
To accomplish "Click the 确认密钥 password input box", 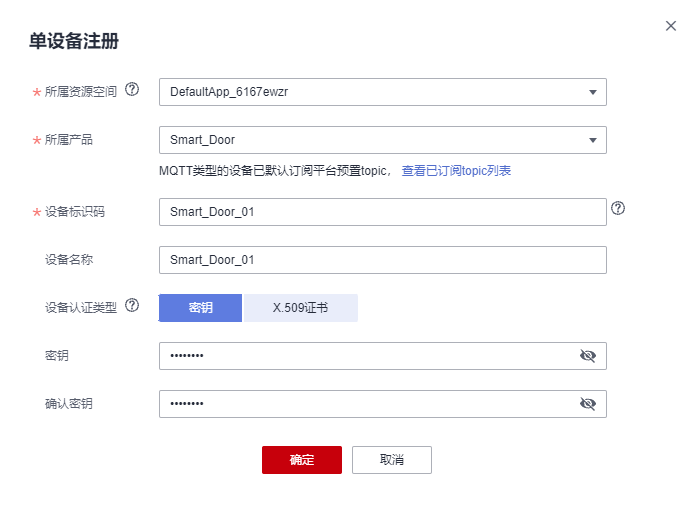I will click(365, 404).
